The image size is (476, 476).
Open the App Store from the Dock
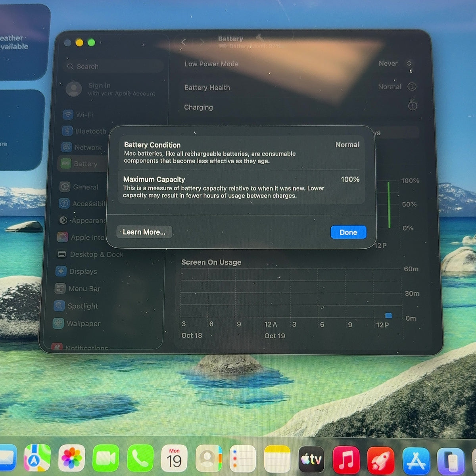pyautogui.click(x=416, y=461)
